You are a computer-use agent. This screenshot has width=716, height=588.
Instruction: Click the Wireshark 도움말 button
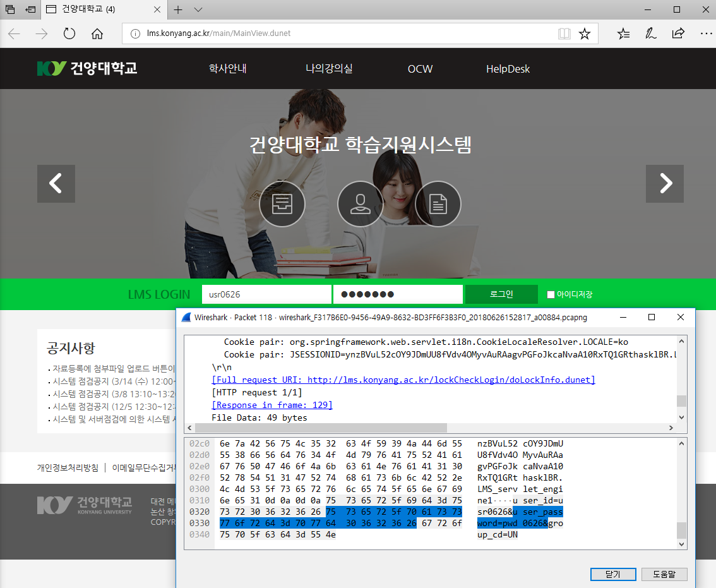coord(664,574)
